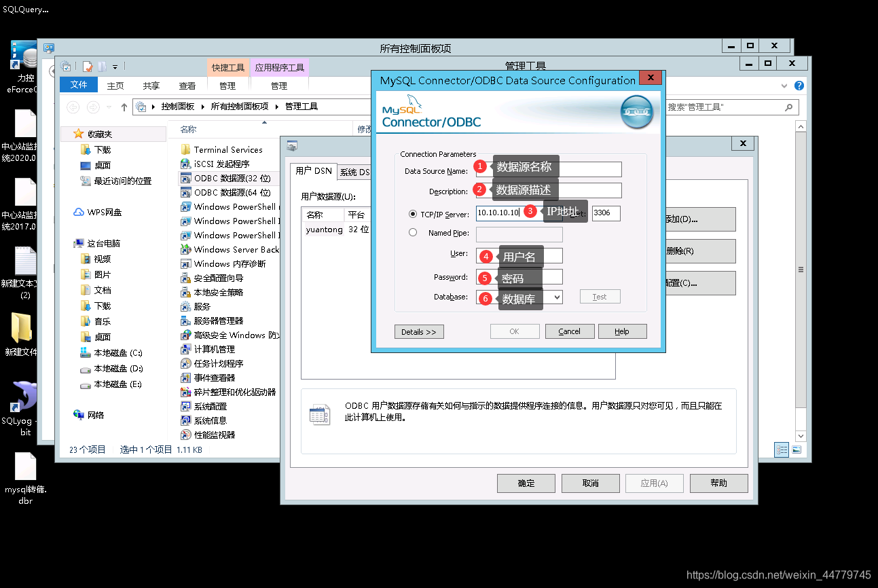
Task: Select the yuantong data source row
Action: point(337,229)
